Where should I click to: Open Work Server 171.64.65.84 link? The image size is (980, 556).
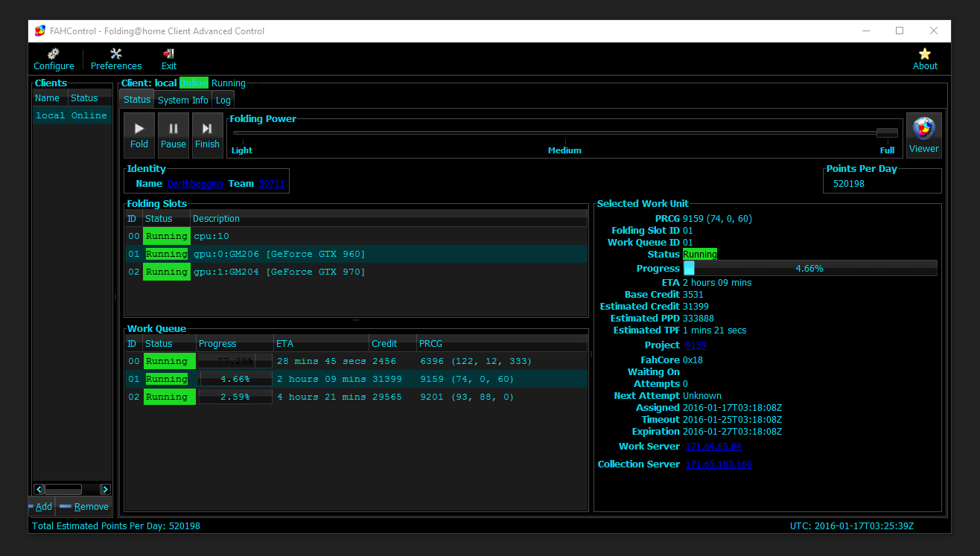tap(713, 446)
